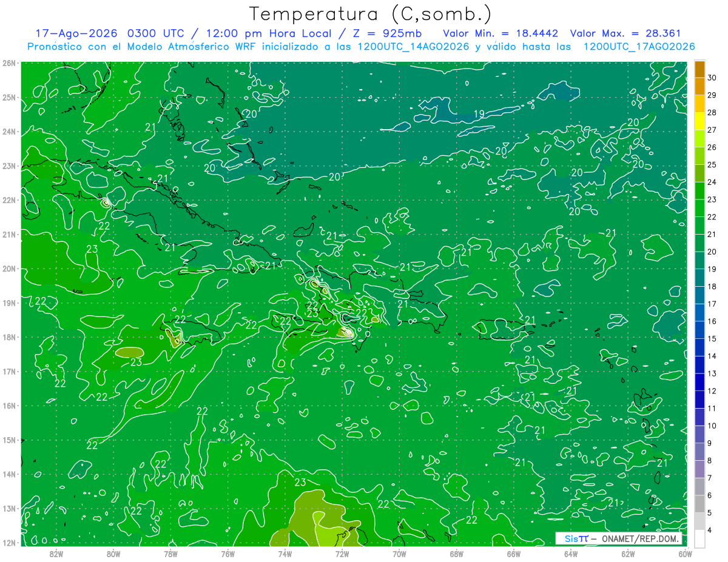Viewport: 728px width, 562px height.
Task: Click the '21N' latitude axis label
Action: 9,234
